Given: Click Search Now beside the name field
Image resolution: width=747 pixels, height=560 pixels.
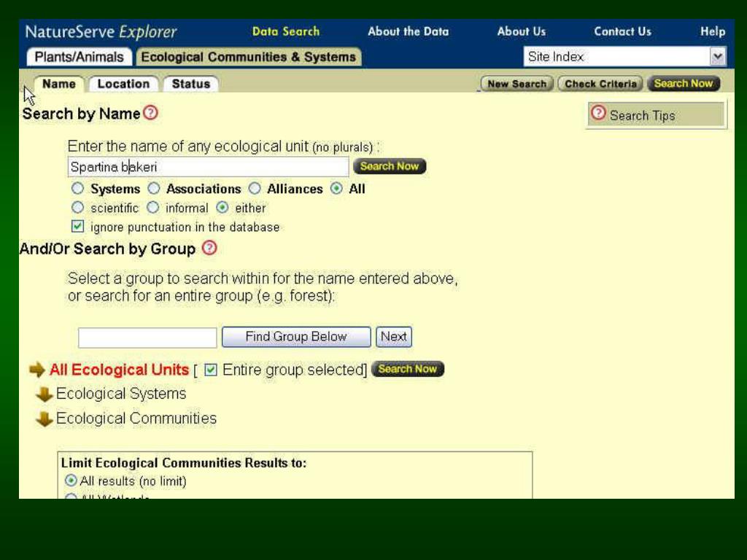Looking at the screenshot, I should [390, 166].
